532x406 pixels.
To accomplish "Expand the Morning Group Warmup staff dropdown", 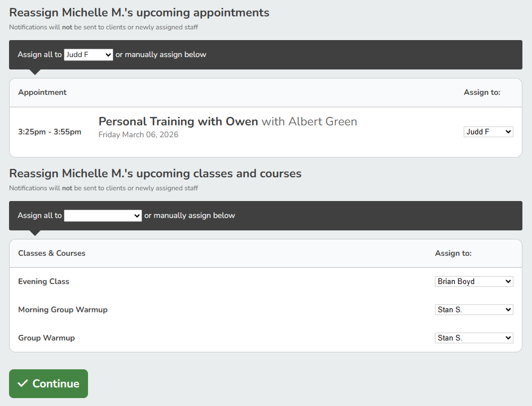I will (x=473, y=309).
